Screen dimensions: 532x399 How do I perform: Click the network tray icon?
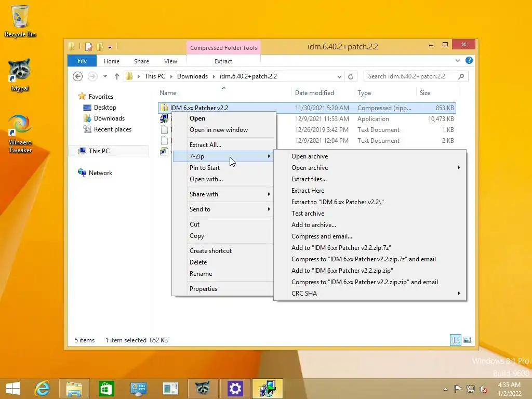pos(471,389)
